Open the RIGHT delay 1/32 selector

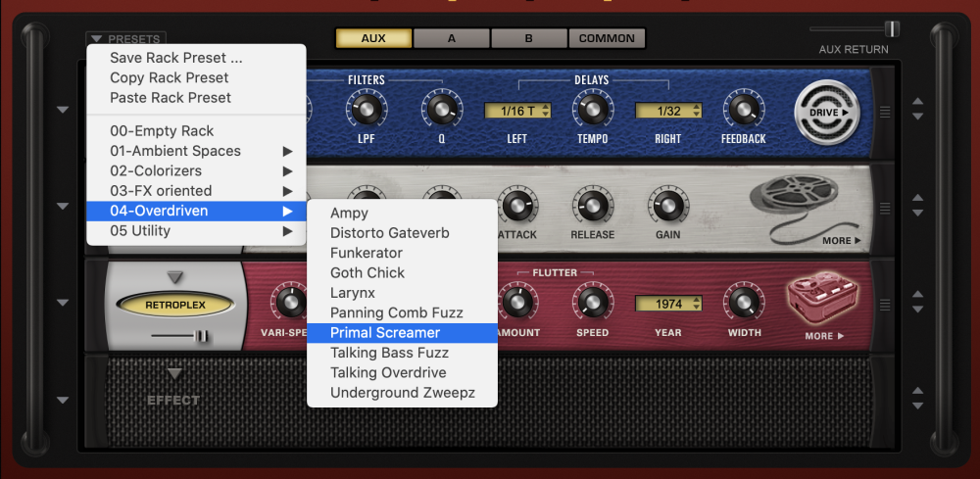coord(668,111)
